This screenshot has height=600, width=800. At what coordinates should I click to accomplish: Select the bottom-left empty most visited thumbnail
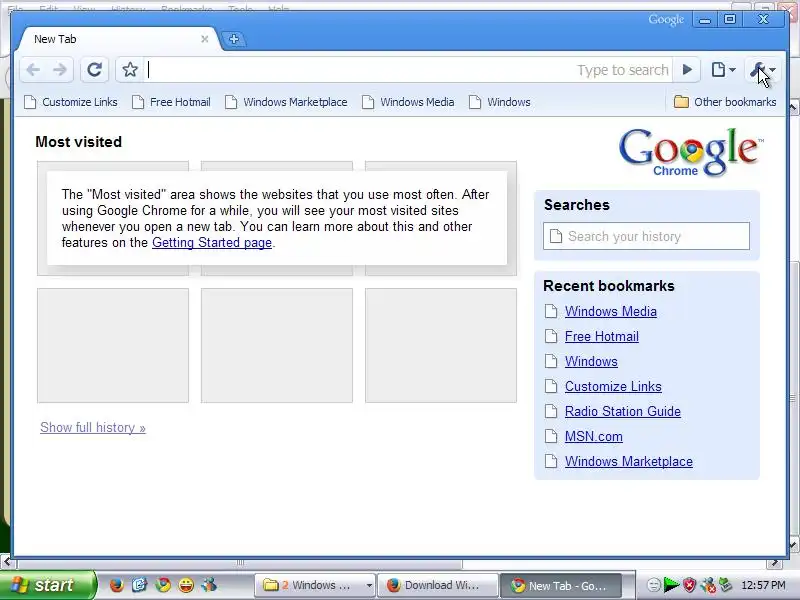point(113,345)
